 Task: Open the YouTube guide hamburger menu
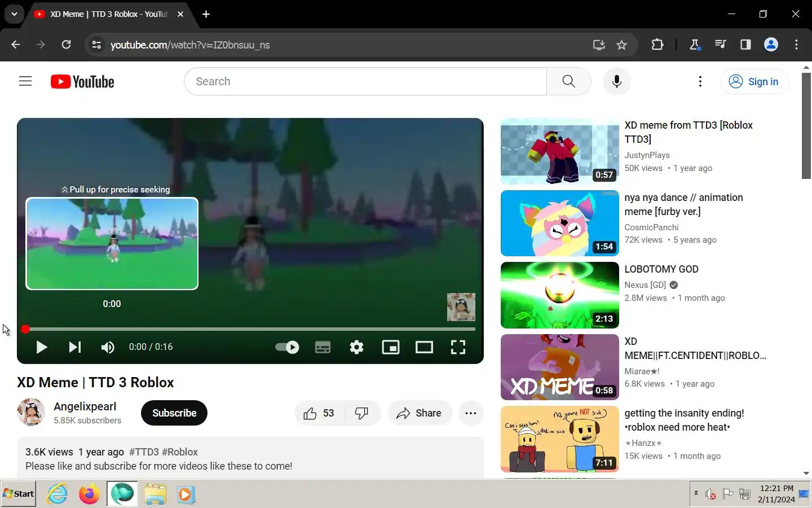[25, 81]
